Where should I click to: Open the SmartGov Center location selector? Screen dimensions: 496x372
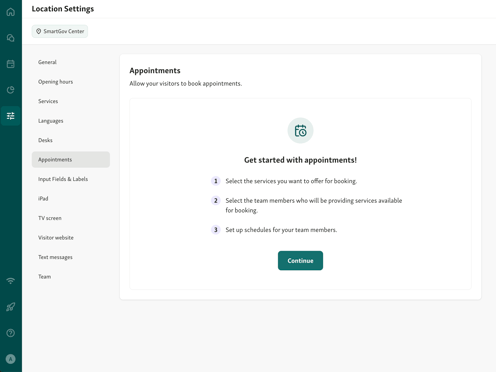[60, 31]
